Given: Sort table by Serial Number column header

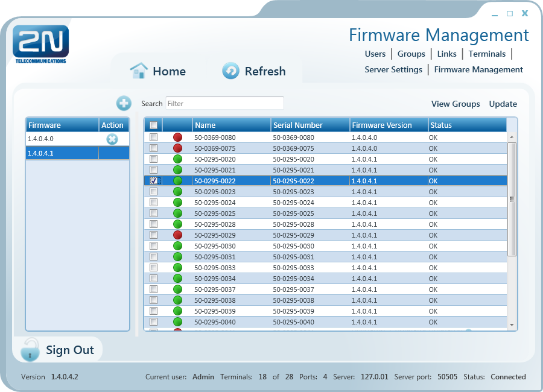Looking at the screenshot, I should (310, 125).
